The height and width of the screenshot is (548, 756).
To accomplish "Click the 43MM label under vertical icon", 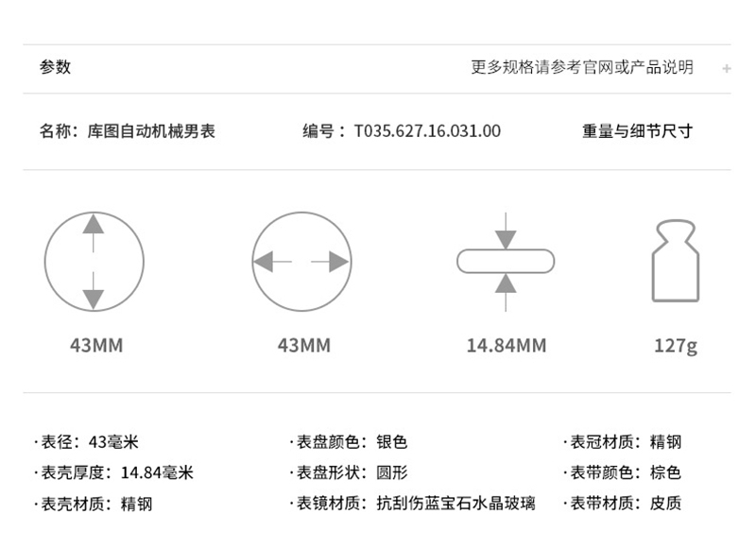I will (x=95, y=346).
